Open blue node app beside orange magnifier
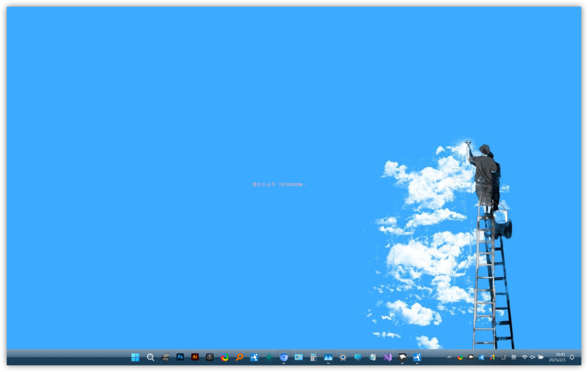The height and width of the screenshot is (372, 588). 254,357
